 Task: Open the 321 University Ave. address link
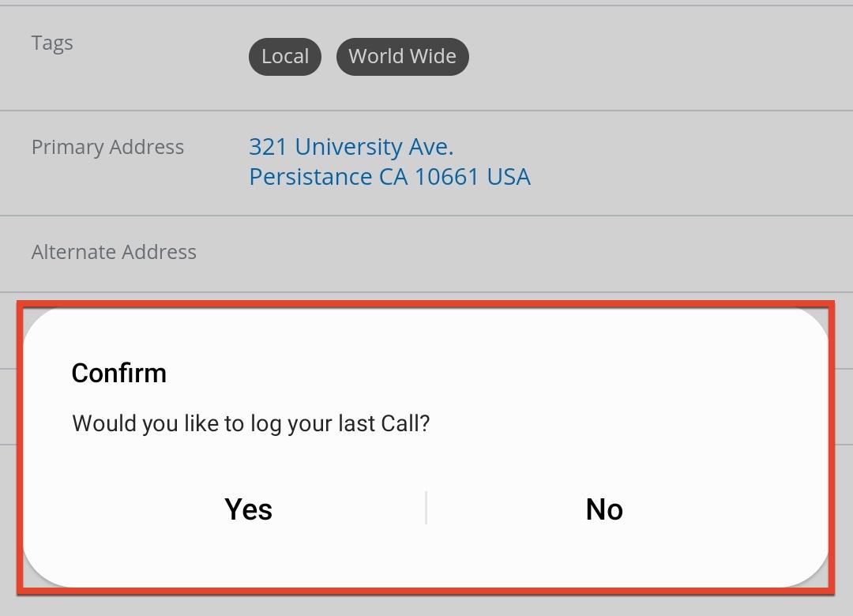tap(351, 147)
